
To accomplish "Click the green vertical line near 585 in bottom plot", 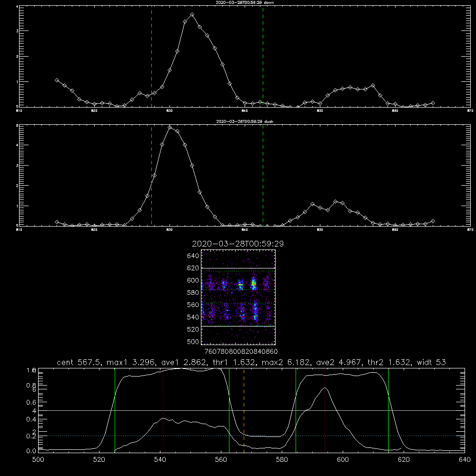I will coord(296,410).
